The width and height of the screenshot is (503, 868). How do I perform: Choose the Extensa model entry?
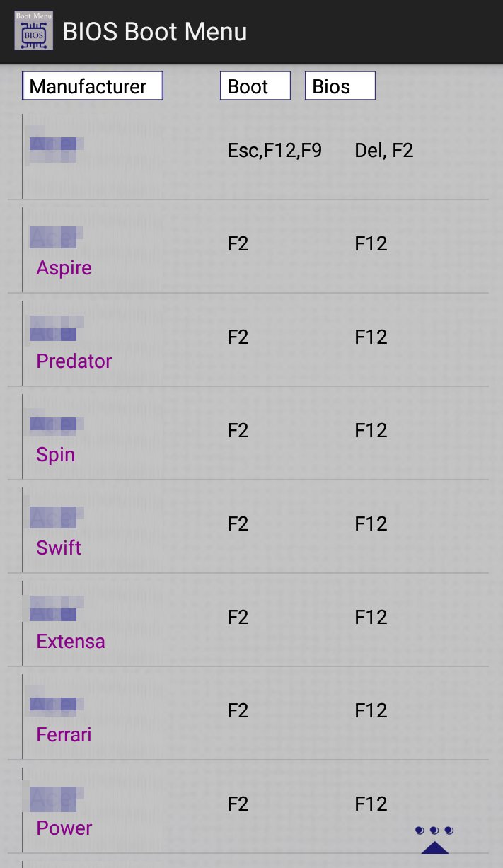click(x=70, y=642)
